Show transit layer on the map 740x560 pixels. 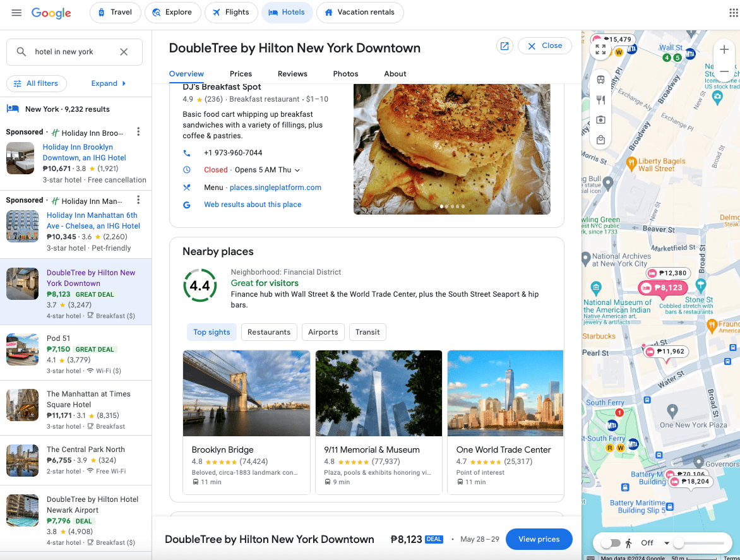click(x=601, y=80)
